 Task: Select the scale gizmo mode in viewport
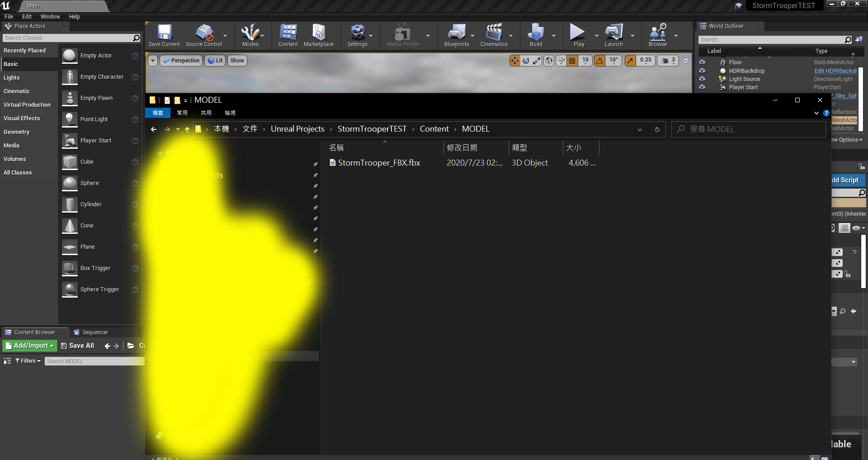click(537, 61)
